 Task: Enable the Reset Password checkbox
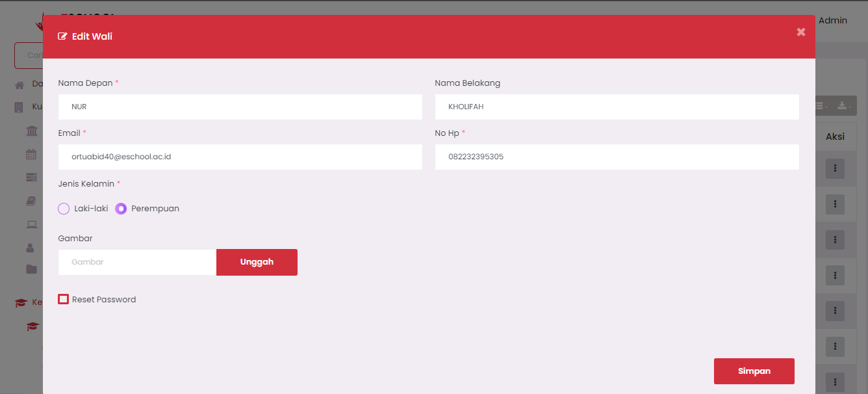(x=63, y=299)
